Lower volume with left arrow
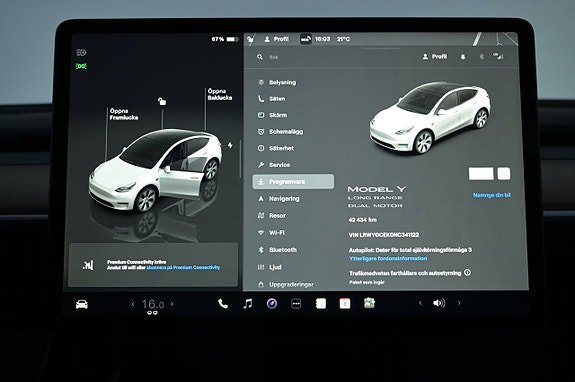Screen dimensions: 575x382 [420, 303]
